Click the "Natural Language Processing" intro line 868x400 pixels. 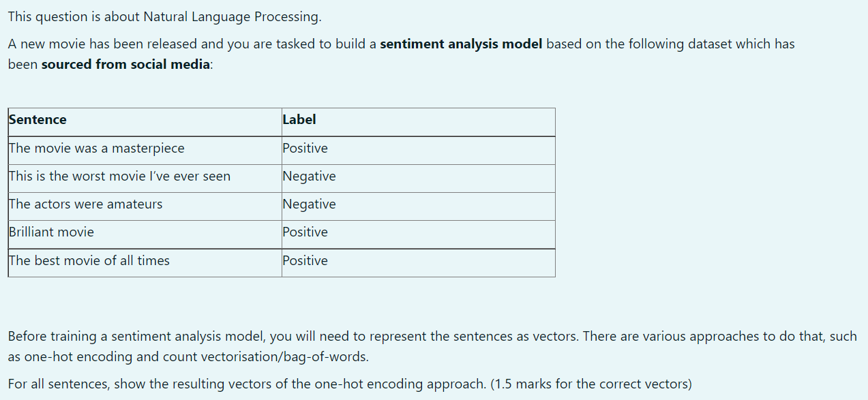[x=164, y=16]
